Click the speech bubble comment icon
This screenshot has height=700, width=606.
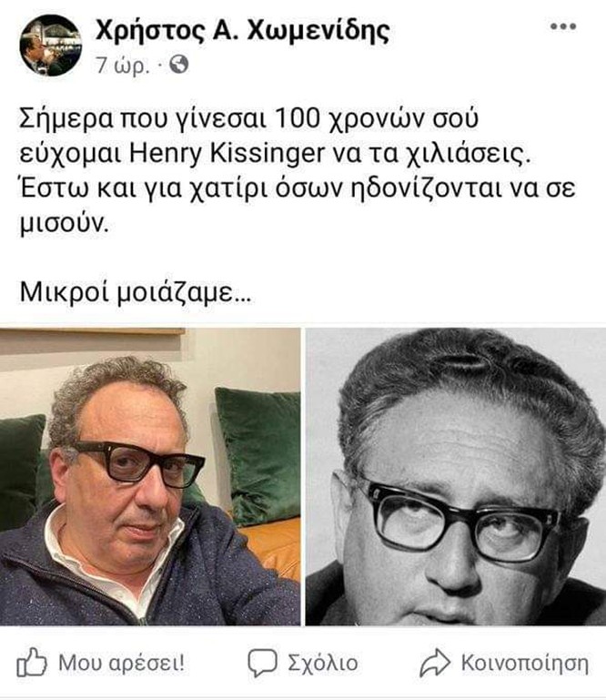click(262, 663)
